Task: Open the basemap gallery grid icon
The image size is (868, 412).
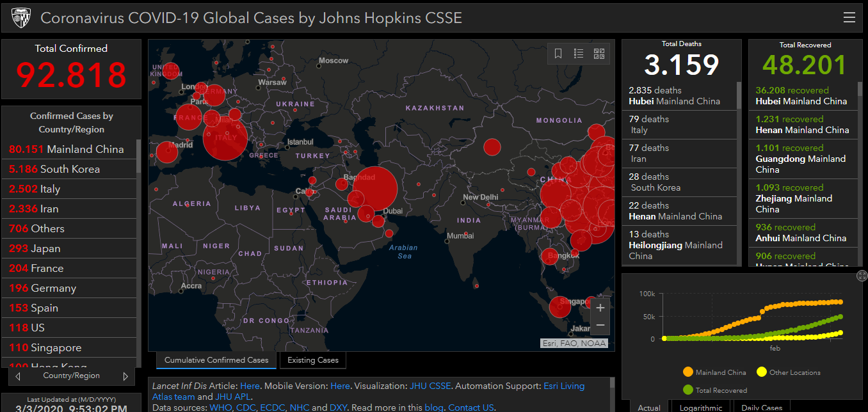Action: pos(599,54)
